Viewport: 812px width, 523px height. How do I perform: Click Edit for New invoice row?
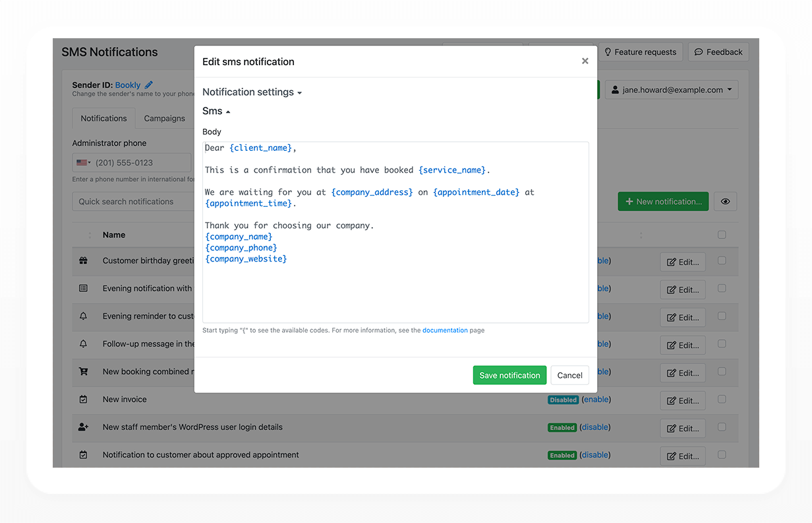tap(683, 400)
